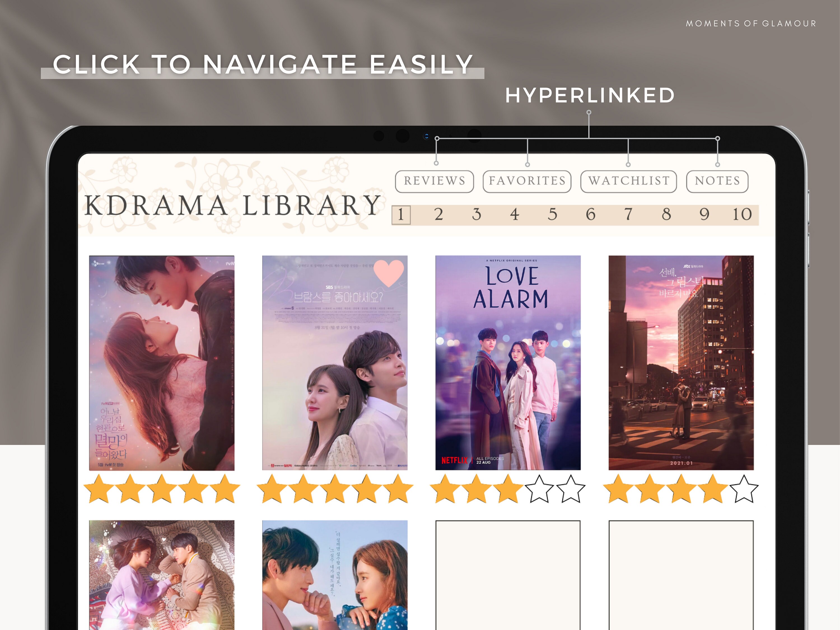Click the KDRAMA LIBRARY title
The image size is (840, 630).
click(232, 206)
